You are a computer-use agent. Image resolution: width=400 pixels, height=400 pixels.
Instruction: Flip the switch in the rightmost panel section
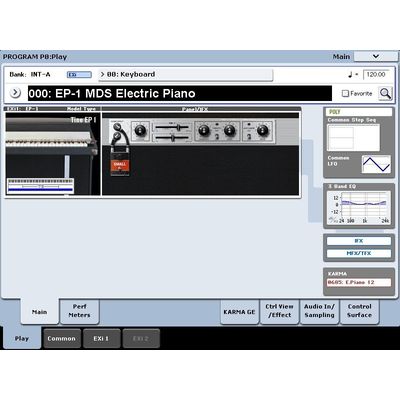[249, 136]
